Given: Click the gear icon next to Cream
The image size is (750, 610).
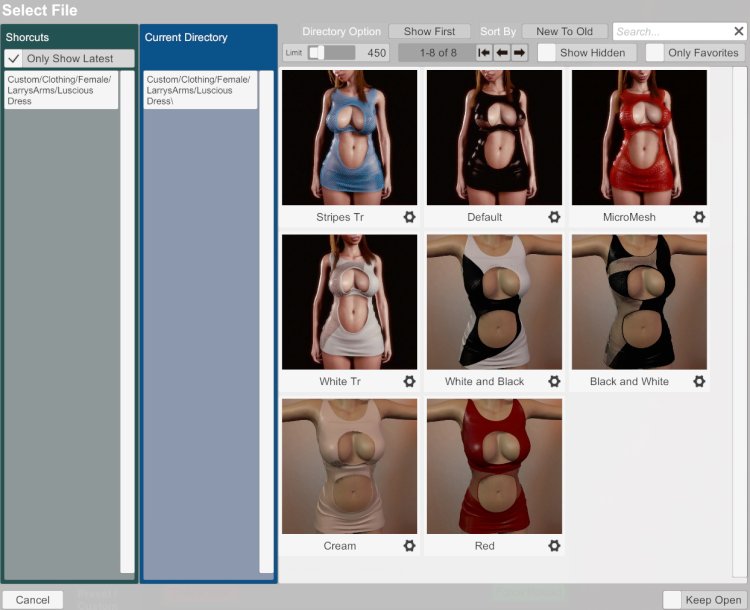Looking at the screenshot, I should pyautogui.click(x=409, y=546).
